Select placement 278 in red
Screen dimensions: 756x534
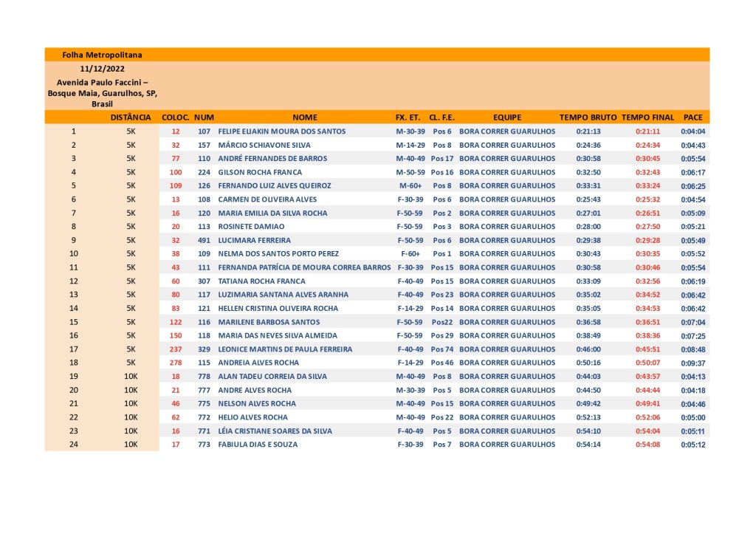[x=176, y=363]
